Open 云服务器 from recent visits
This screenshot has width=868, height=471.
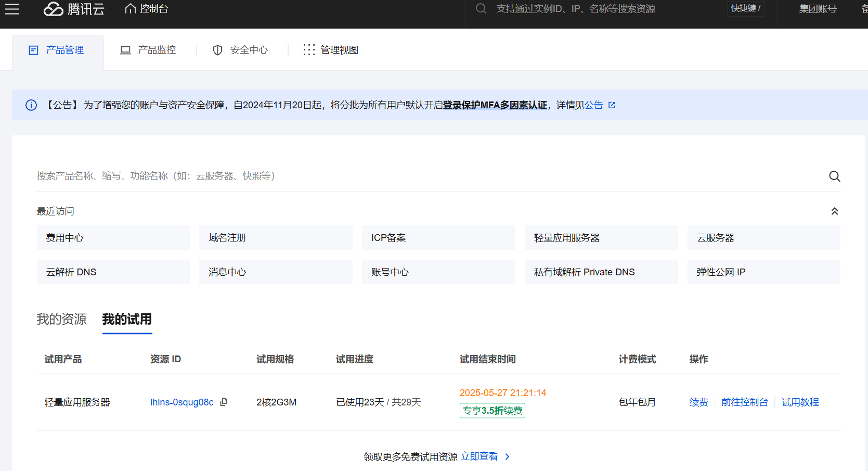click(763, 238)
